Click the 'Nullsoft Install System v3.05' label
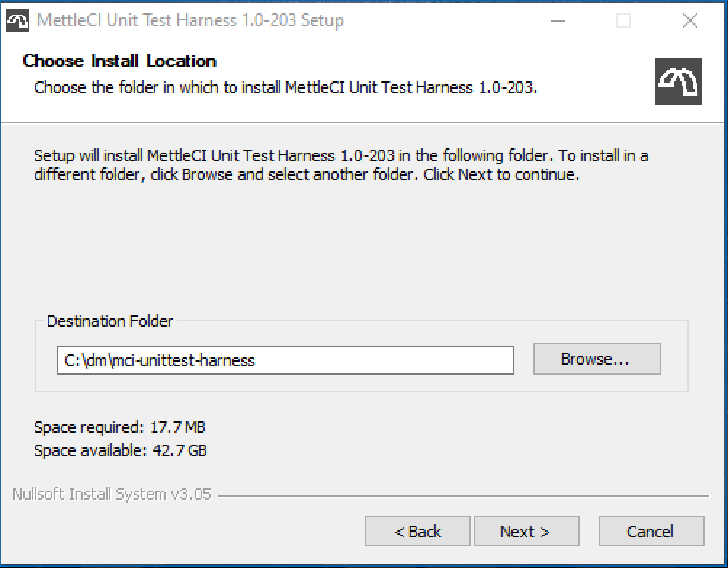This screenshot has width=728, height=568. pyautogui.click(x=112, y=494)
